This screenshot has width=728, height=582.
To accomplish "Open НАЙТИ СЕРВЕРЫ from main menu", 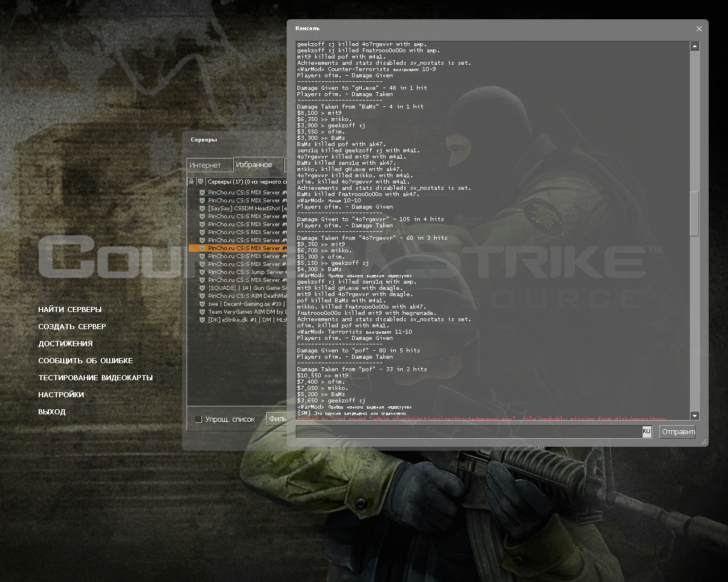I will [70, 310].
